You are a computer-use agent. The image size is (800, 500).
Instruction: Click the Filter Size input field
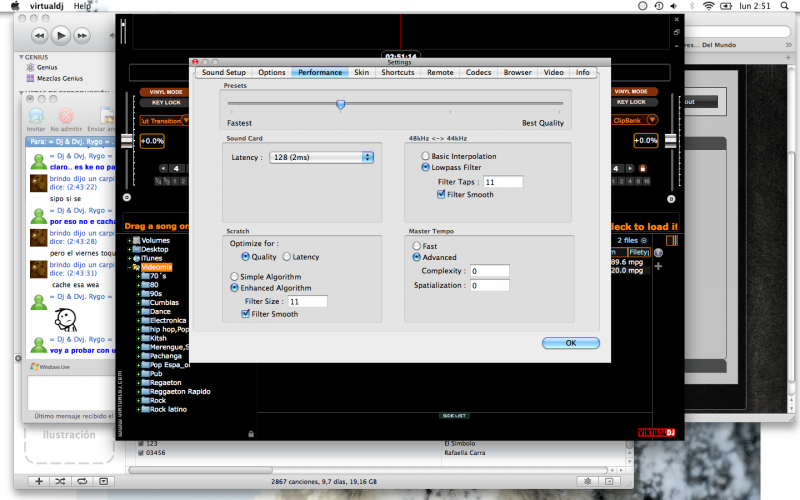tap(308, 302)
